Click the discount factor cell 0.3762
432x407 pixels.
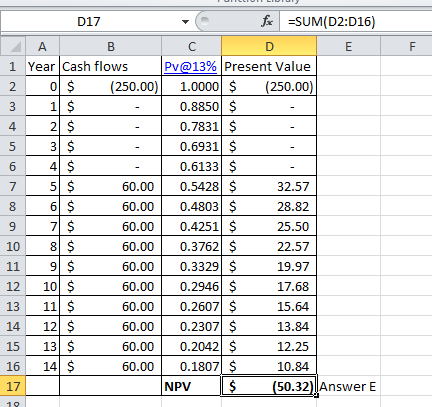(192, 246)
